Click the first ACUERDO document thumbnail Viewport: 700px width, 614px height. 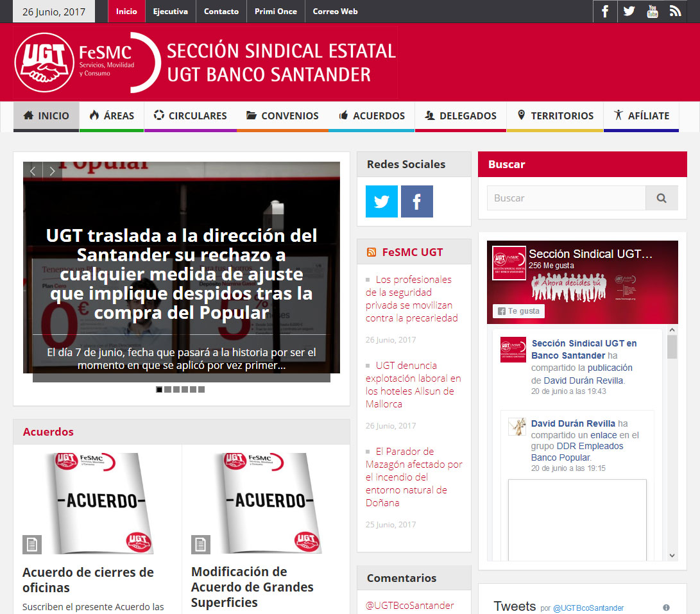tap(101, 503)
